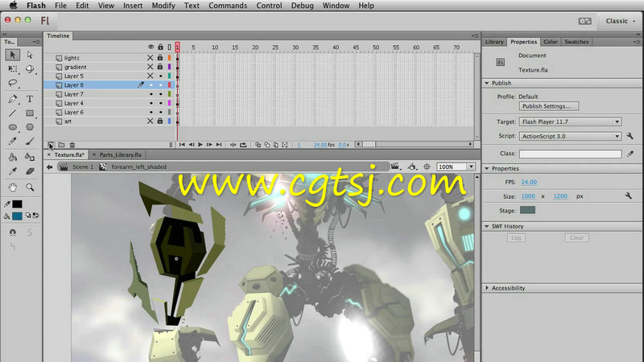Collapse the SWF History section
The height and width of the screenshot is (362, 644).
487,226
